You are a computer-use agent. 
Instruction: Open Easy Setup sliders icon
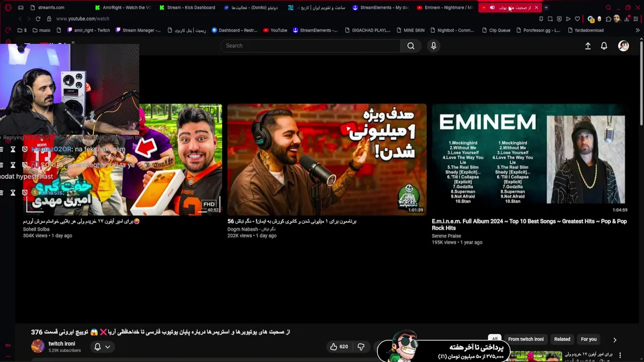pyautogui.click(x=636, y=19)
